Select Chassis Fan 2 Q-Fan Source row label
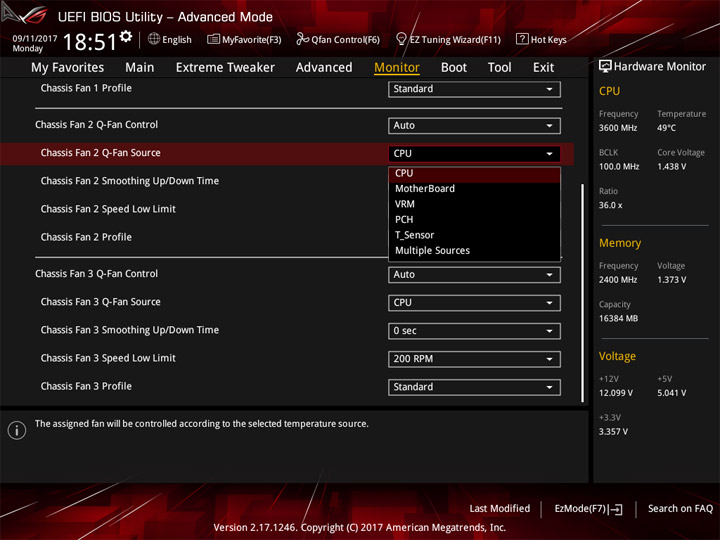Image resolution: width=720 pixels, height=540 pixels. [x=101, y=153]
